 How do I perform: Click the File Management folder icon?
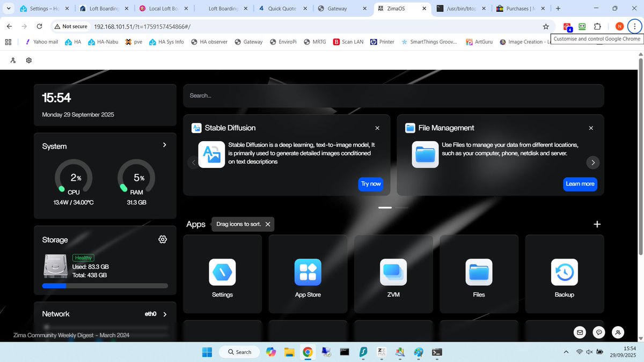425,154
